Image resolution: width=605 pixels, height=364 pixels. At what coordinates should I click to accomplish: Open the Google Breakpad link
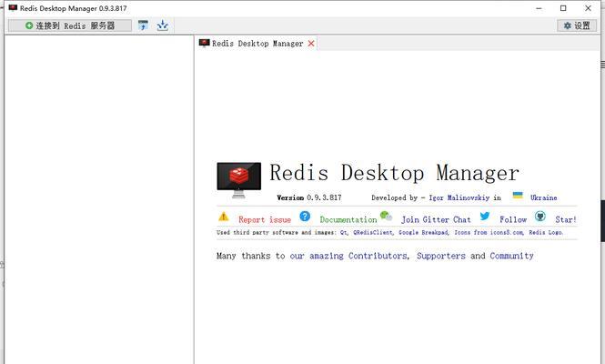tap(423, 232)
